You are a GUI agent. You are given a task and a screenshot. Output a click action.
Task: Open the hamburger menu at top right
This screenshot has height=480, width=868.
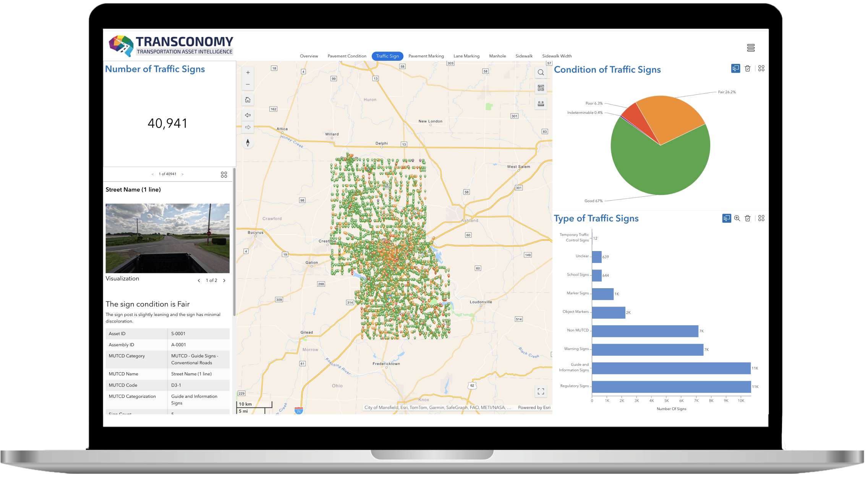coord(751,47)
